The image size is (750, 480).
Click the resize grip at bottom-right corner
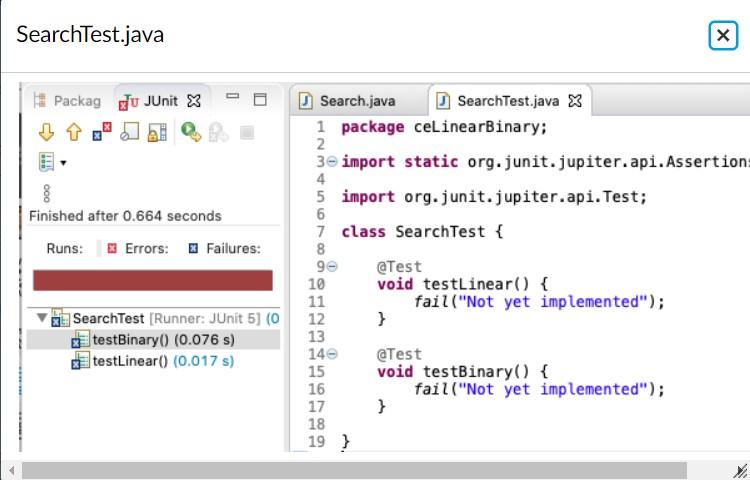pos(740,471)
